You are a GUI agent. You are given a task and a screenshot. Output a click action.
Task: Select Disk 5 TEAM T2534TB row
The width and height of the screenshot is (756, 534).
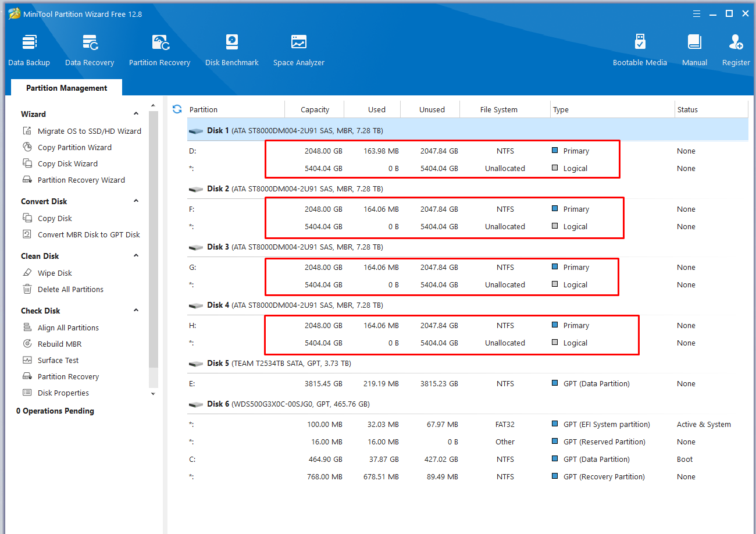pos(468,363)
